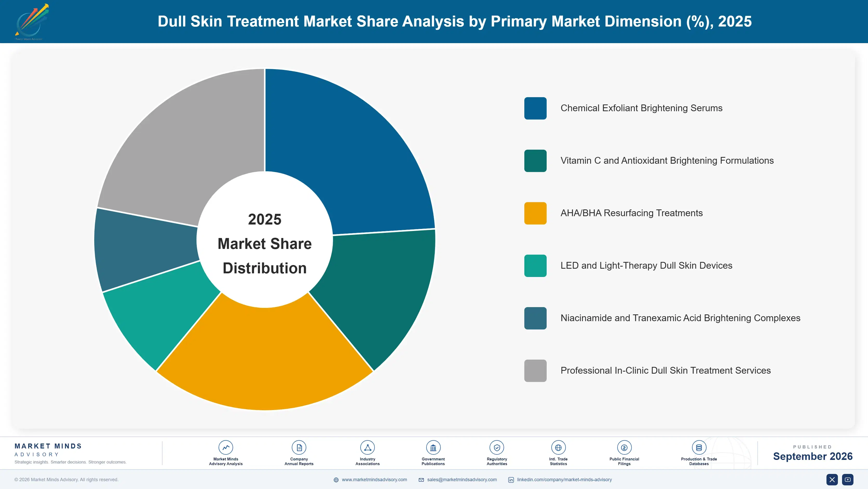Click the Production & Trade Databases icon
868x489 pixels.
coord(699,447)
